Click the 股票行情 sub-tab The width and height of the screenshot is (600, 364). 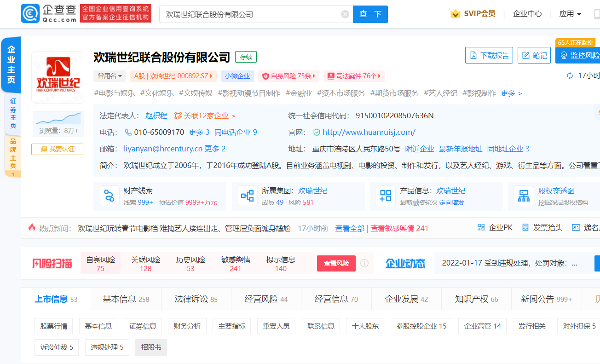[54, 326]
